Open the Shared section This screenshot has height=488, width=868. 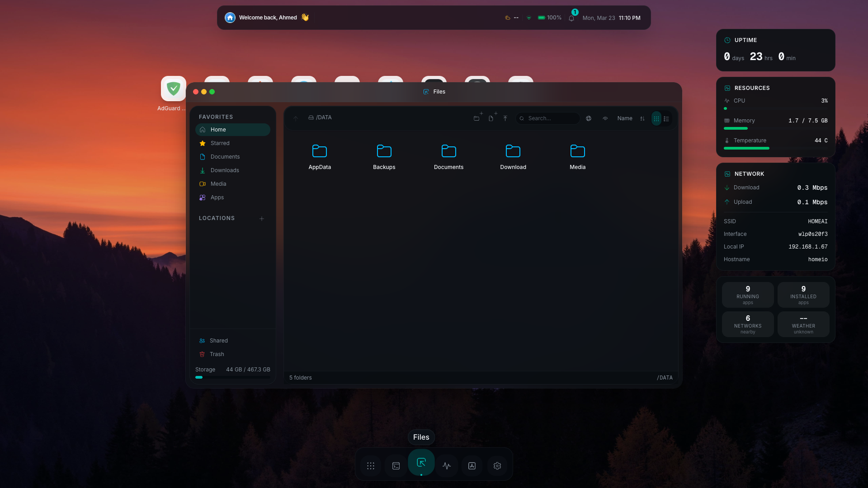click(x=219, y=340)
